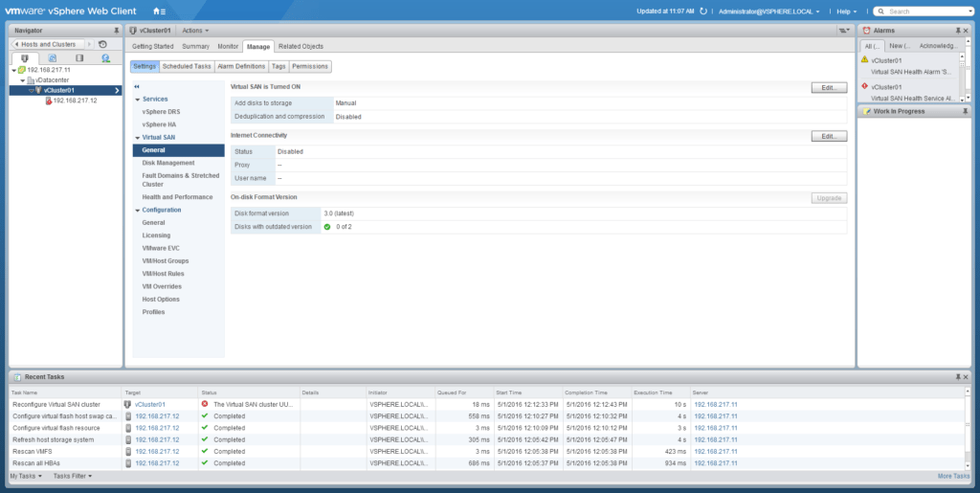Click the red error icon of Reconfigure task
Screen dimensions: 980x493
pos(205,404)
